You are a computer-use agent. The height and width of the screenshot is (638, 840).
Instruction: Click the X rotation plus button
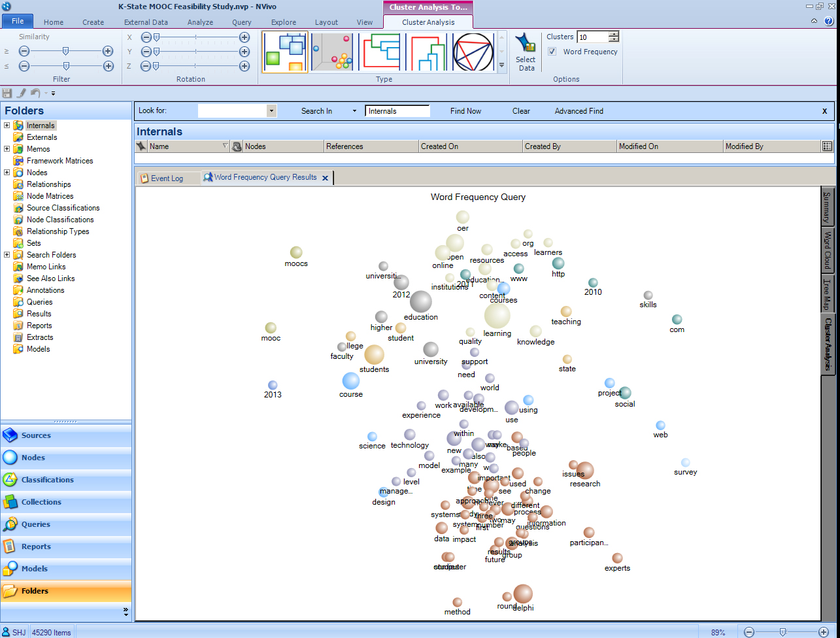click(x=244, y=37)
